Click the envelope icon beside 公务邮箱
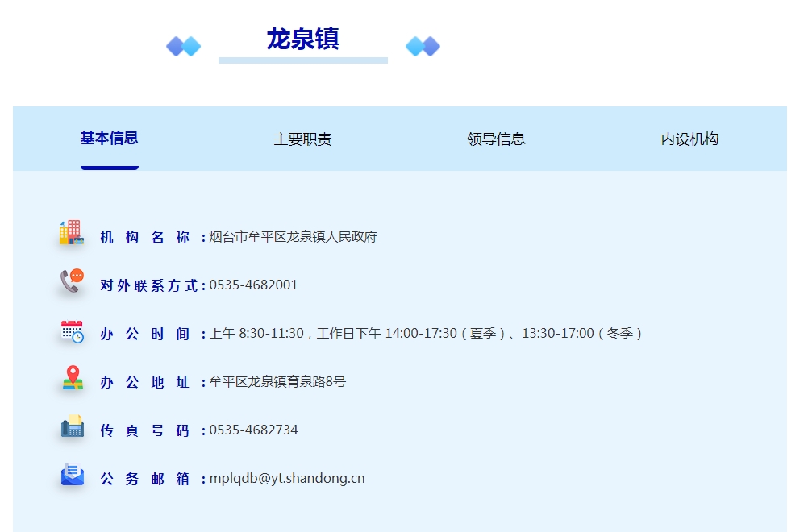Viewport: 808px width, 532px height. tap(73, 474)
